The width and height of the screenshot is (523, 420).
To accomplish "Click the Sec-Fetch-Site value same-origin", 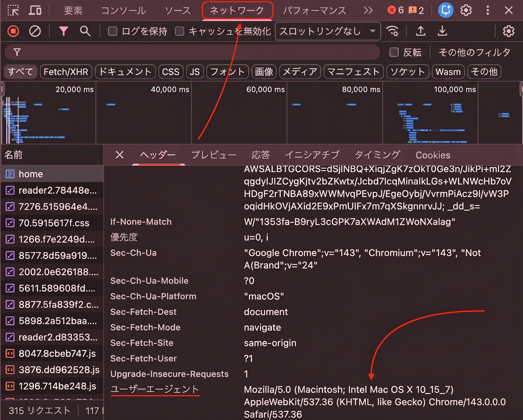I will 270,343.
